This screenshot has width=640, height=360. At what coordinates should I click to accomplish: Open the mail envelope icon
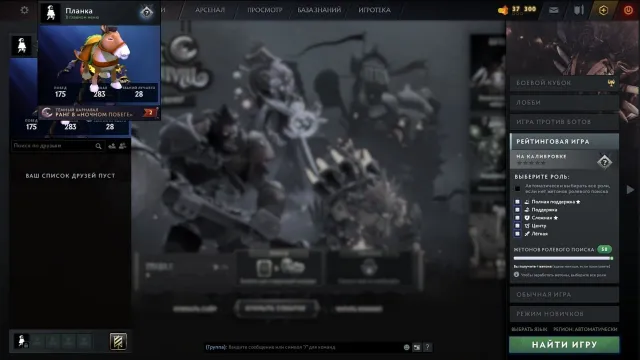point(553,10)
